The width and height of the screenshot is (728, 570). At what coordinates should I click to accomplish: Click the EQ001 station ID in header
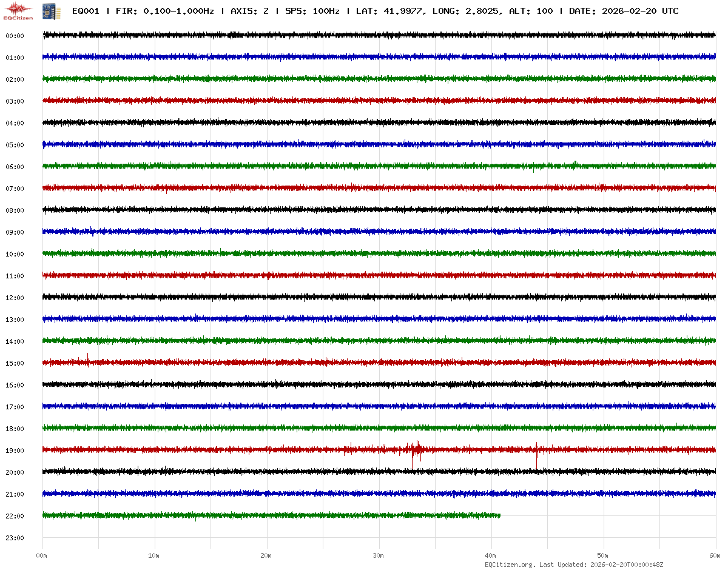[x=86, y=11]
